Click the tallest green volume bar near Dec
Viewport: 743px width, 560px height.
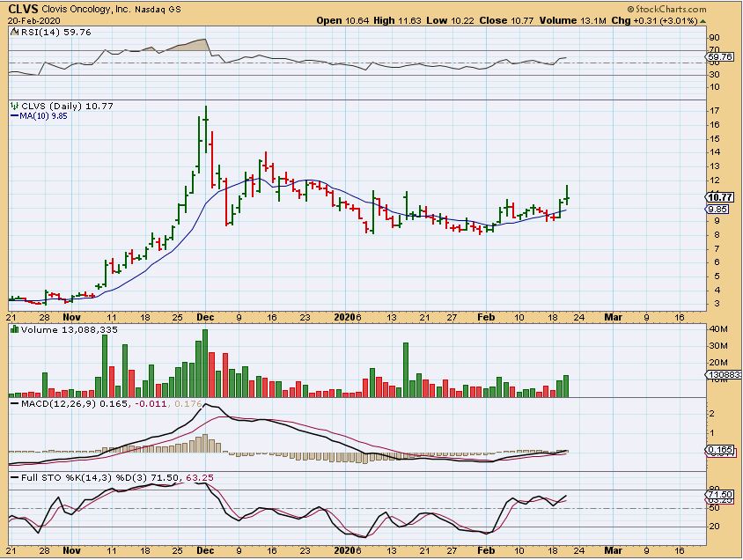pos(205,364)
